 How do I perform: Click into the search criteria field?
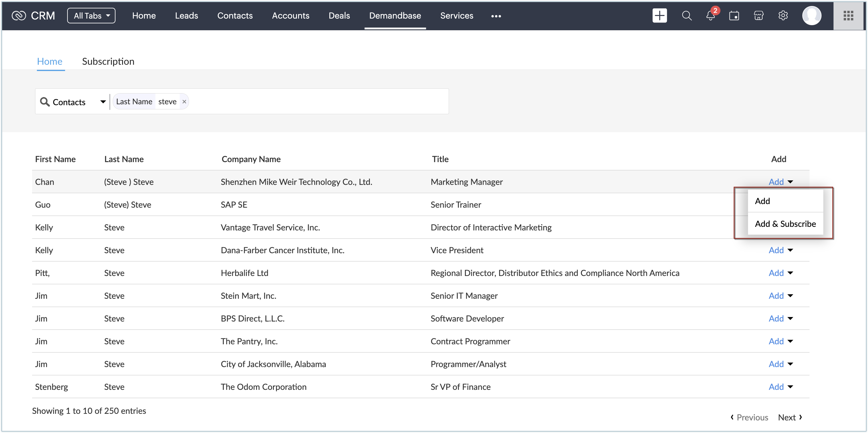(317, 102)
